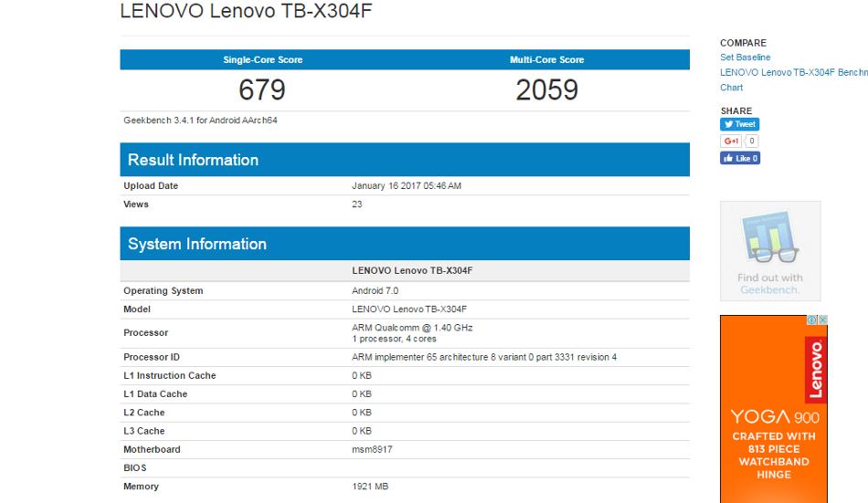Click the multi-core score value 2059

[546, 90]
